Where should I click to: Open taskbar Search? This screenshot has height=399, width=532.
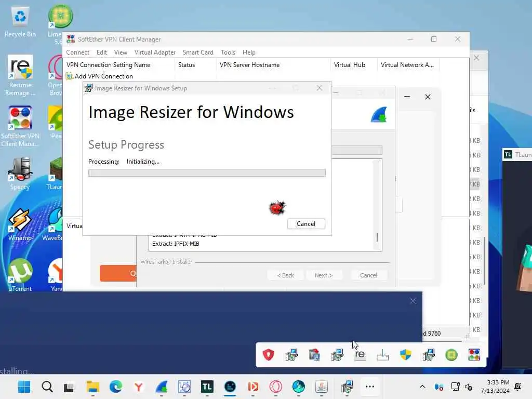(x=47, y=387)
